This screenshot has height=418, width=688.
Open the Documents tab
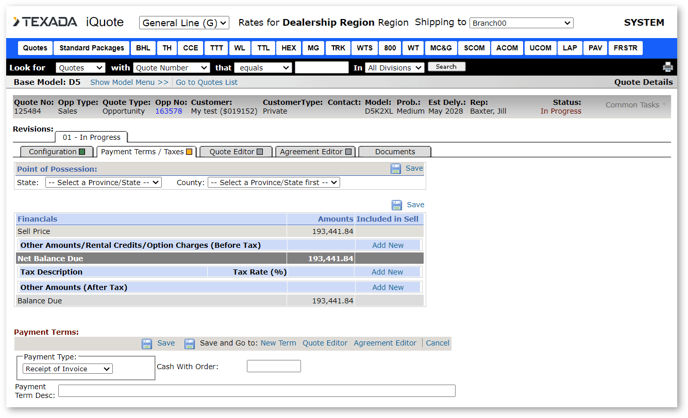tap(394, 152)
